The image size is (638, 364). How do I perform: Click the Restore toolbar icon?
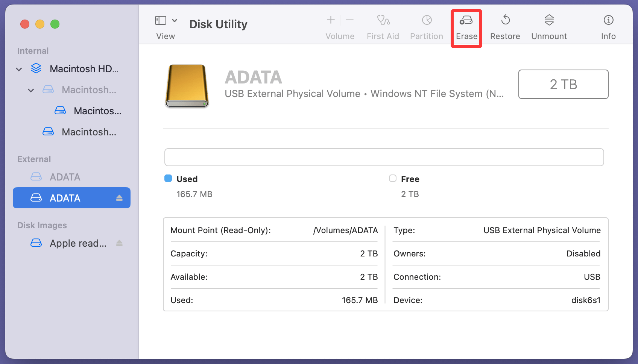[x=505, y=26]
